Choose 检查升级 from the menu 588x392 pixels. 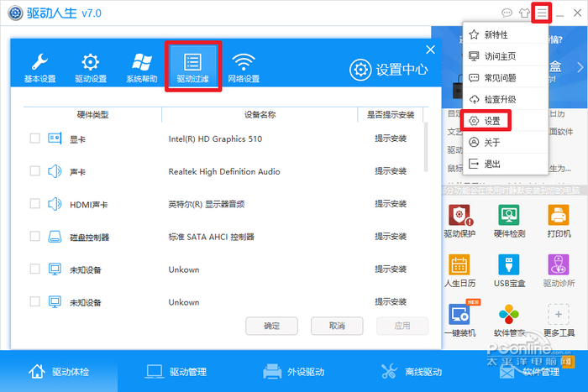506,99
